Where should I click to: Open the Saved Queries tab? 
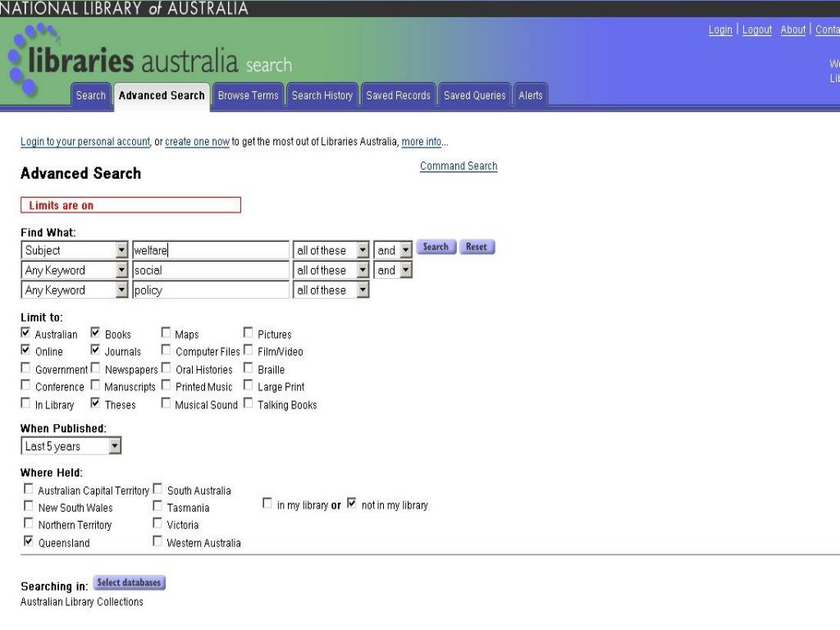coord(474,95)
